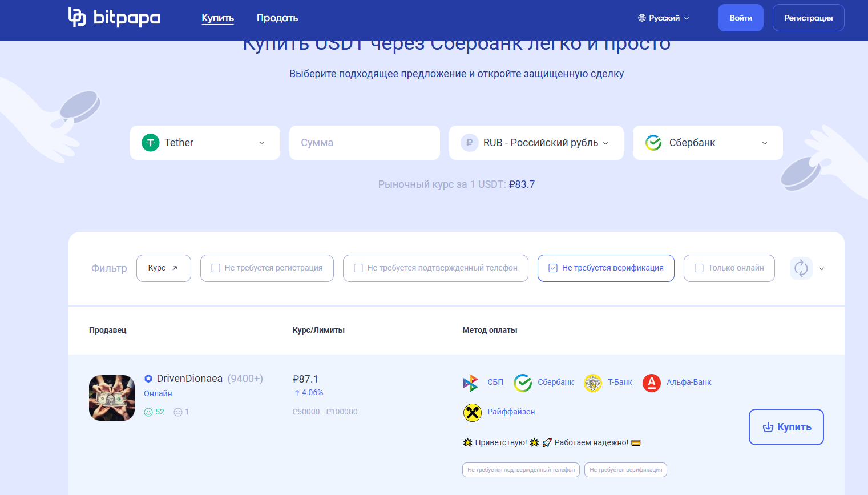Open the Сбербанк payment method dropdown
Screen dimensions: 868x495
pos(708,143)
